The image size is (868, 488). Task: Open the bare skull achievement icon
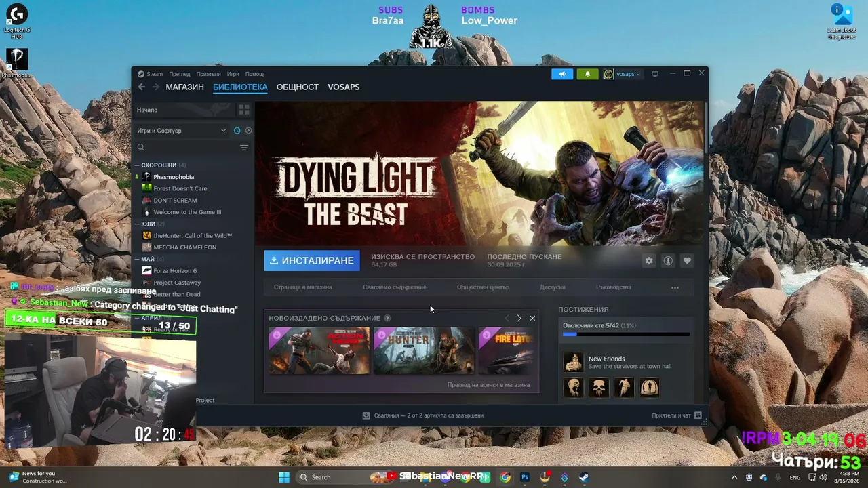click(599, 388)
